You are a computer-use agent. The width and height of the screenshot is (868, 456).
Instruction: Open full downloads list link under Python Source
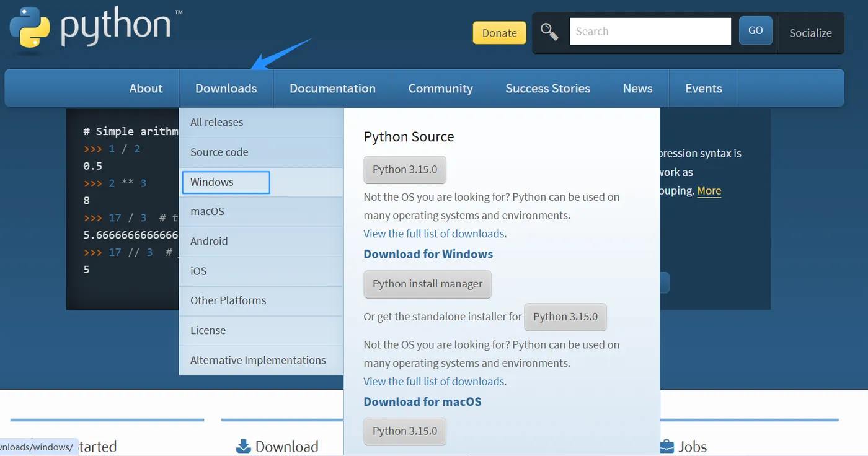[434, 234]
